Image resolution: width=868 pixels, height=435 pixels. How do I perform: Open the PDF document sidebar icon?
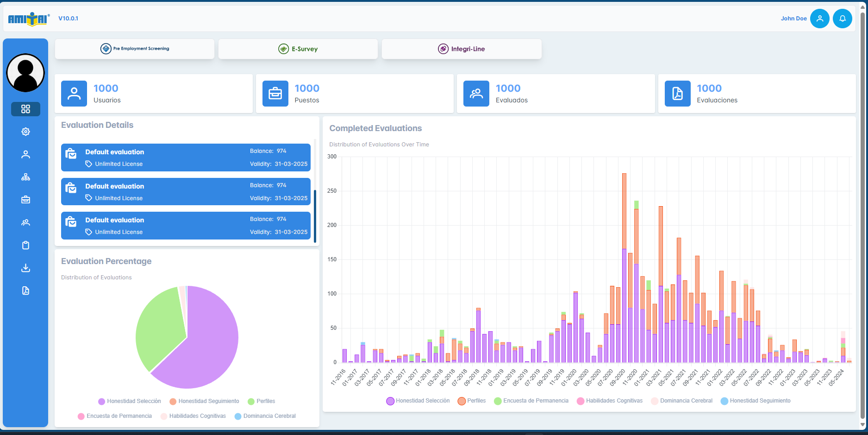(x=25, y=290)
